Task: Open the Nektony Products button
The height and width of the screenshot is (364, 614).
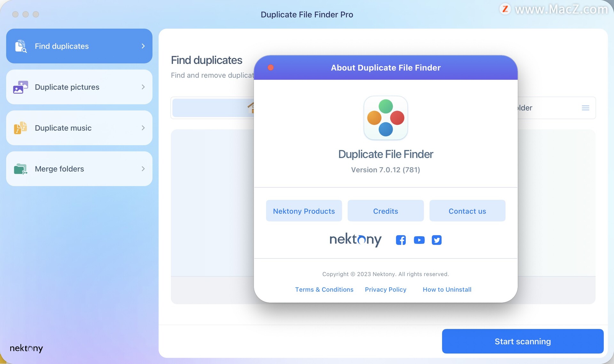Action: [x=304, y=211]
